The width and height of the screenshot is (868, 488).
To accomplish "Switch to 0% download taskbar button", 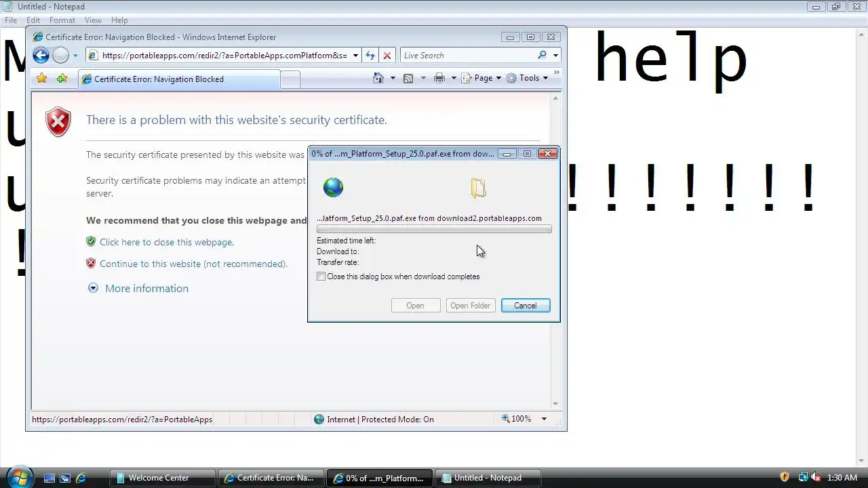I will point(379,478).
